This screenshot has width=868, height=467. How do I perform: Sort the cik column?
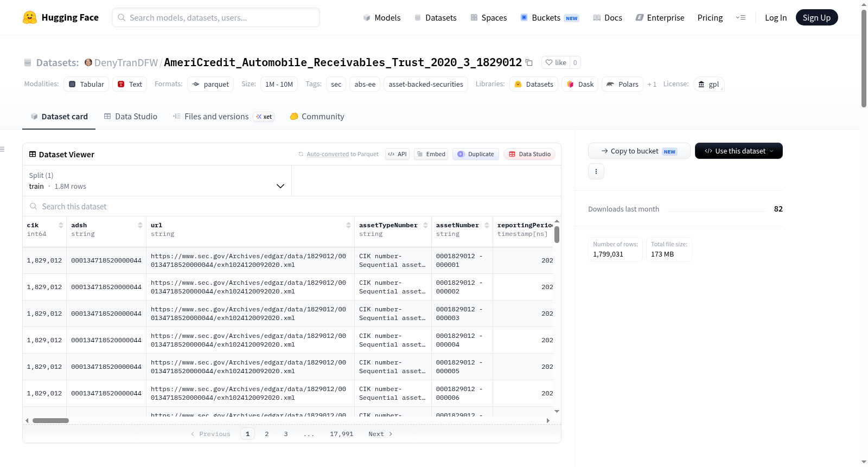click(61, 225)
